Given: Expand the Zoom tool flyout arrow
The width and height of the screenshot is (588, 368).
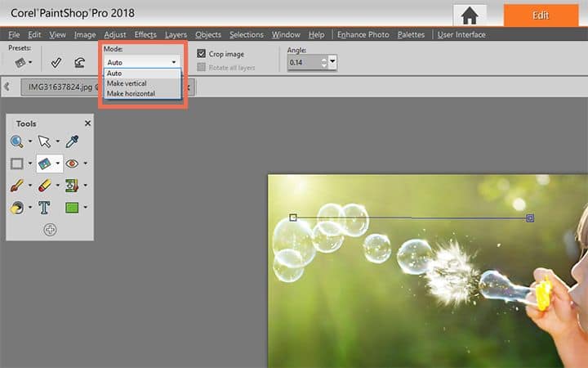Looking at the screenshot, I should (x=30, y=141).
